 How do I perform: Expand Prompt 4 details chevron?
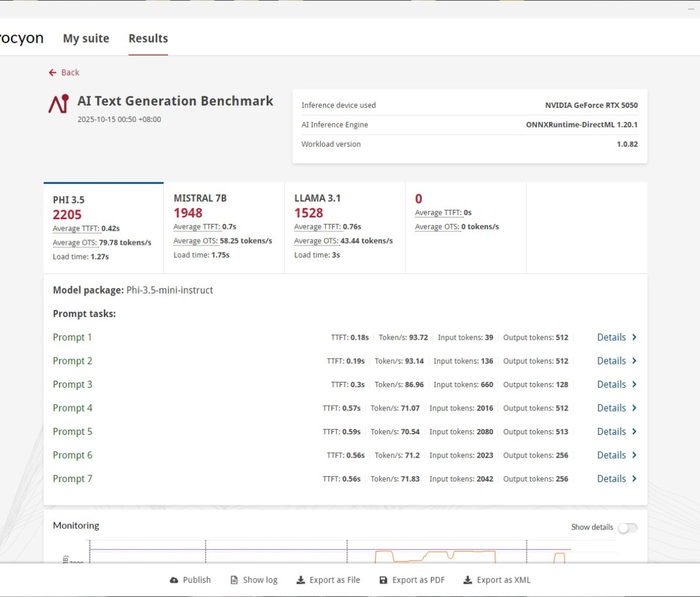(634, 408)
